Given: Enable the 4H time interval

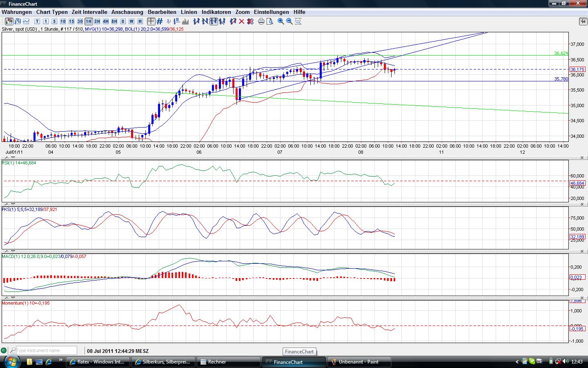Looking at the screenshot, I should [x=106, y=21].
